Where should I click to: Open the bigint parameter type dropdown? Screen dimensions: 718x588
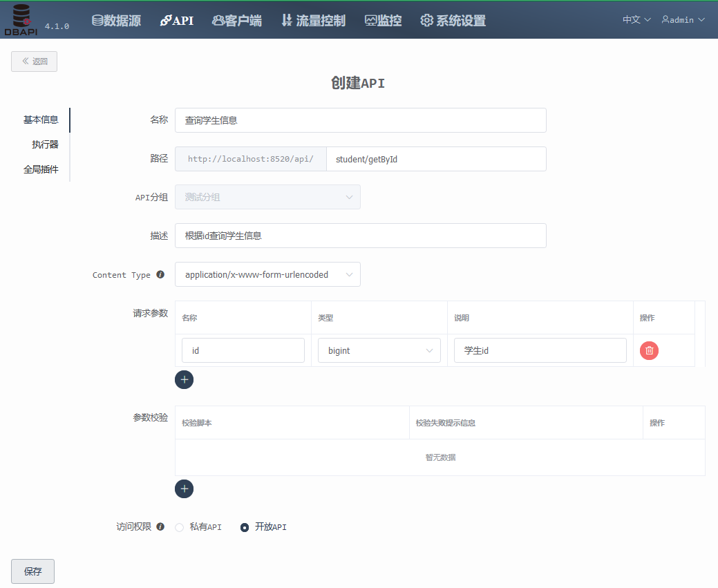(x=379, y=350)
